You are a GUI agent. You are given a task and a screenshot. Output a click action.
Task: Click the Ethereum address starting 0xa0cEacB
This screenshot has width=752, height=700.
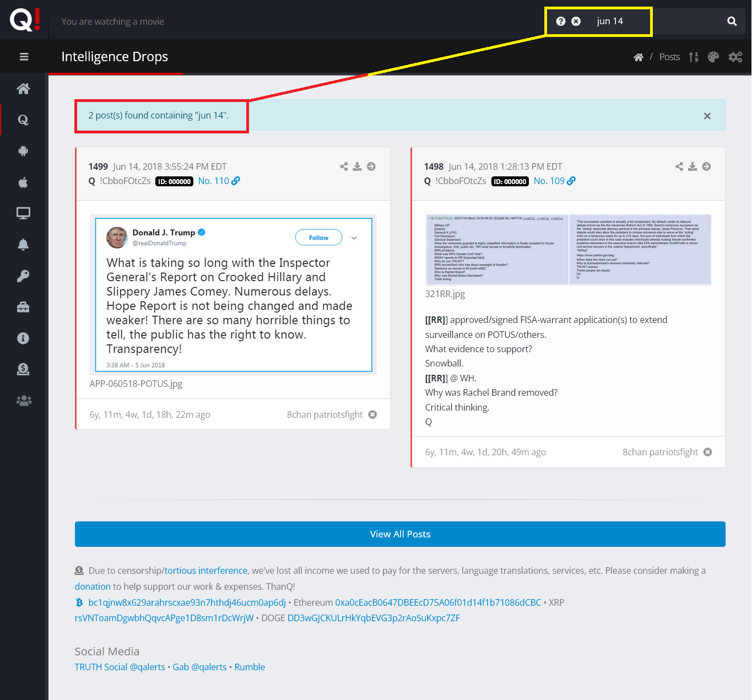[x=438, y=602]
